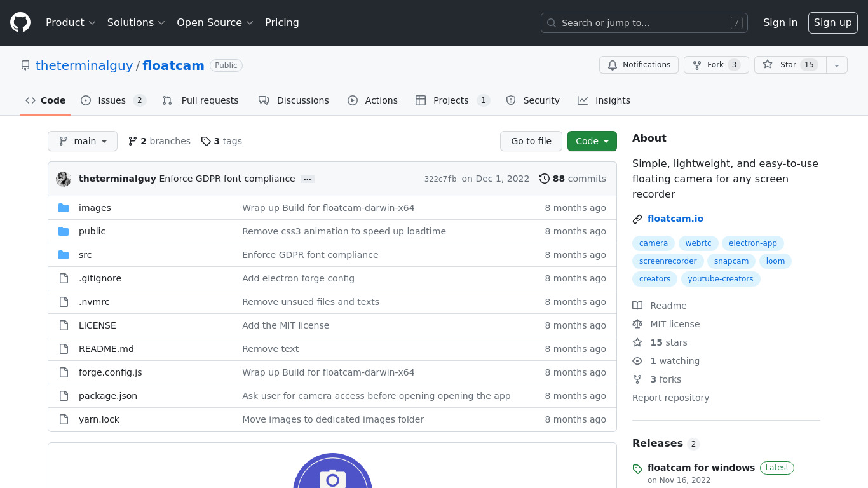This screenshot has width=868, height=488.
Task: Open the Product dropdown menu
Action: coord(71,22)
